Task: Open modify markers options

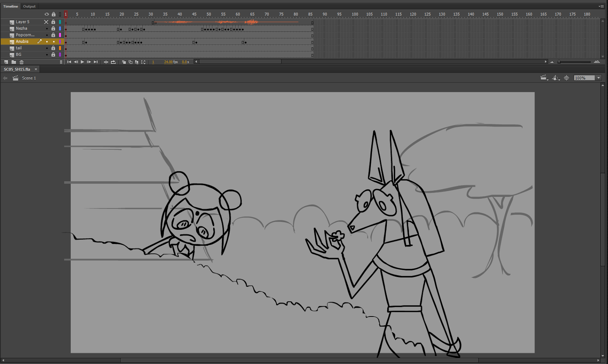Action: pos(143,62)
